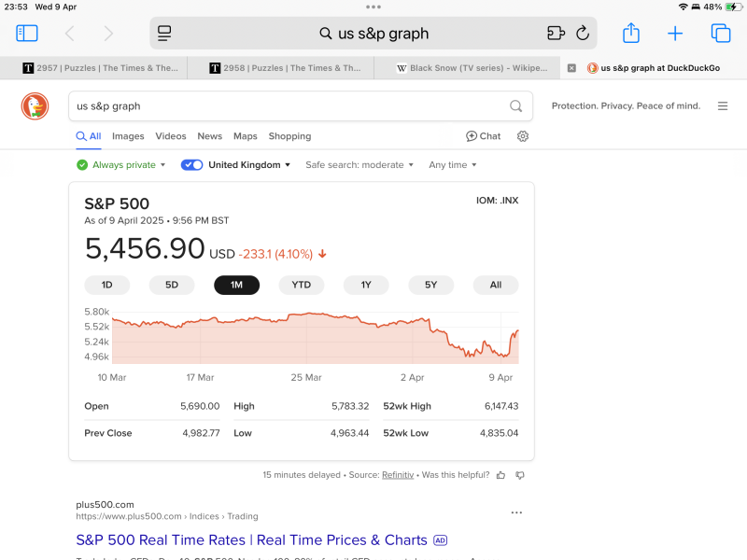Expand the Always private dropdown
Screen dimensions: 747x560
point(121,165)
